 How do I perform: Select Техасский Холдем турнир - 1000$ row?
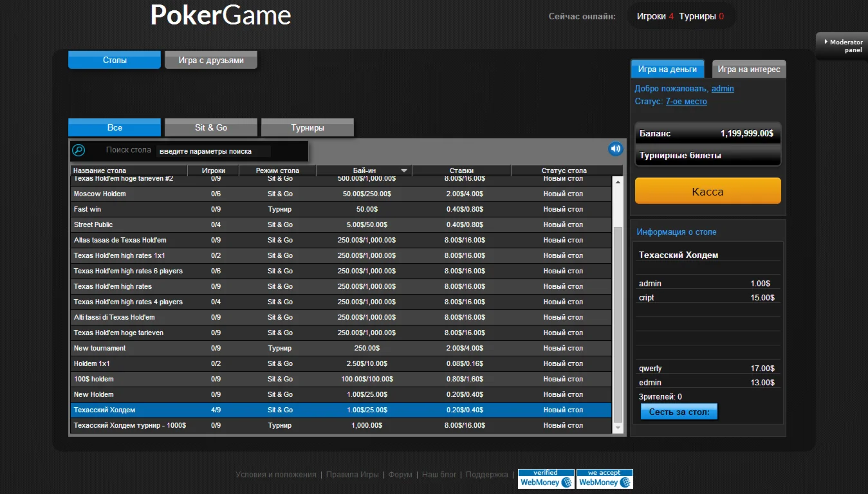click(341, 425)
